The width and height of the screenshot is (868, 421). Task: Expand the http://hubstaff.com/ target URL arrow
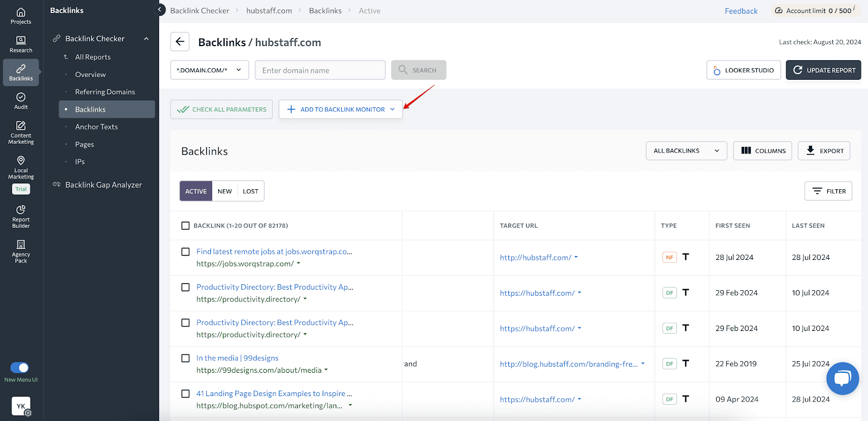click(x=576, y=257)
